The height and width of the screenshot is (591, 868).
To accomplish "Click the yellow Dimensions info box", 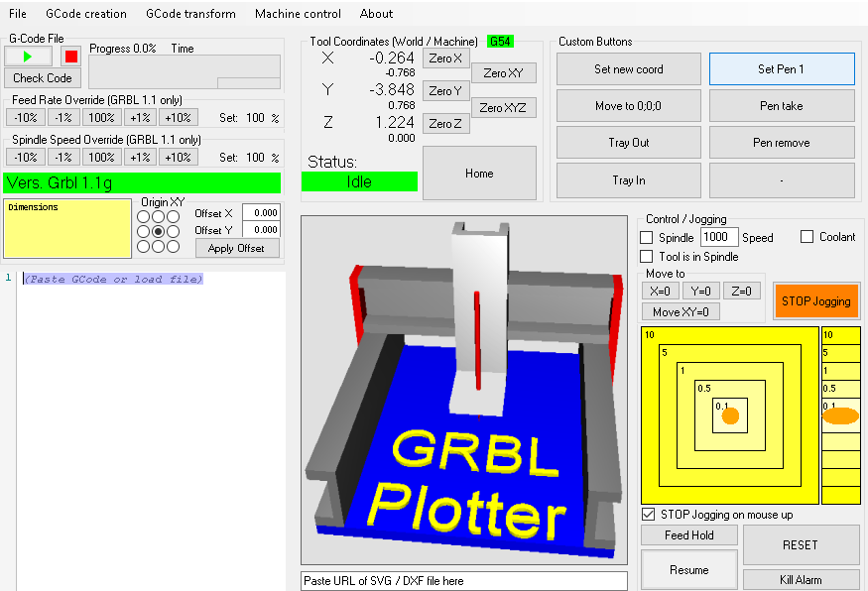I will (67, 228).
